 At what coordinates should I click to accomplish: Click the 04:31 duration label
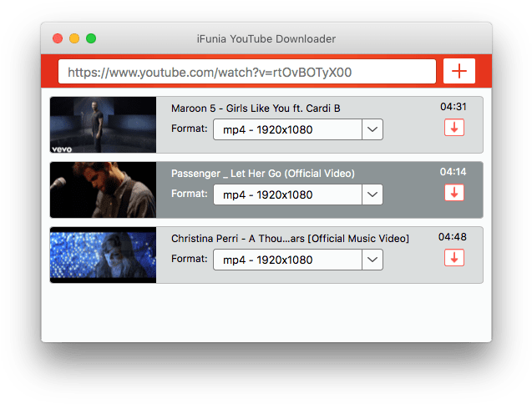tap(453, 107)
